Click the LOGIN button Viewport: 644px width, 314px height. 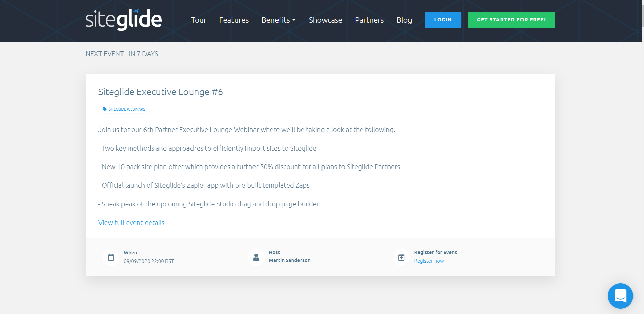443,20
